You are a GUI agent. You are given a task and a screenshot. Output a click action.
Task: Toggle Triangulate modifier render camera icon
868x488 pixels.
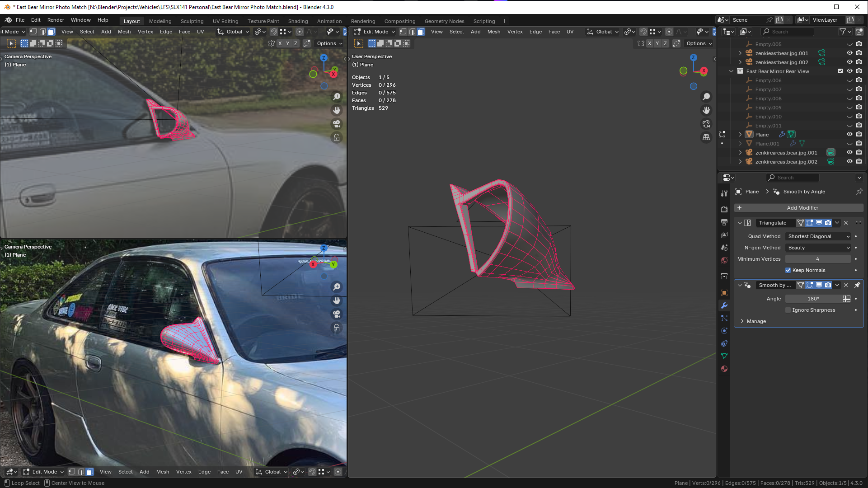pyautogui.click(x=828, y=223)
